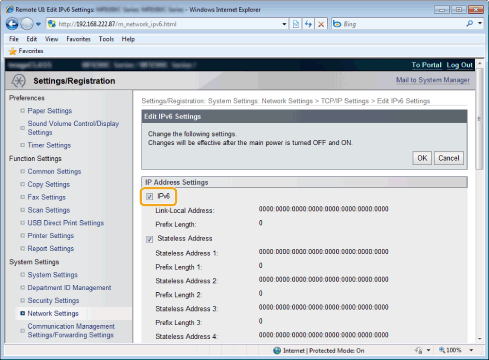The image size is (489, 360).
Task: Open the recent pages dropdown arrow
Action: point(38,24)
